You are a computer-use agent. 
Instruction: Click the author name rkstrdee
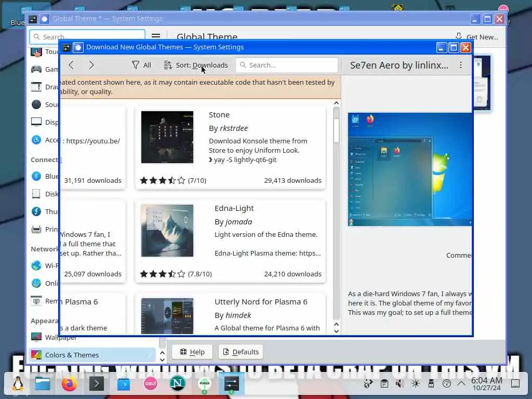tap(234, 128)
